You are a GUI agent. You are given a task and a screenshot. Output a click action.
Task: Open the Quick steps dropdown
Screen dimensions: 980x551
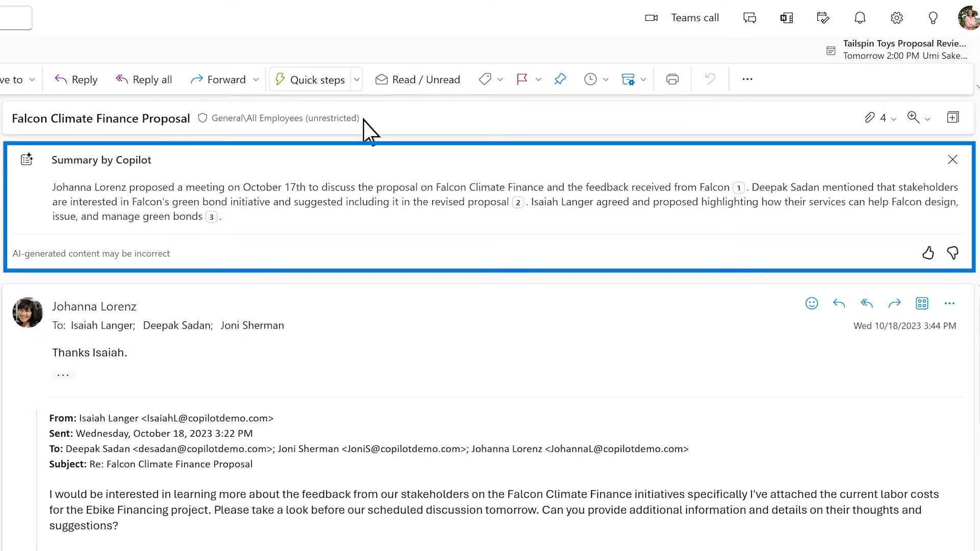[x=356, y=79]
